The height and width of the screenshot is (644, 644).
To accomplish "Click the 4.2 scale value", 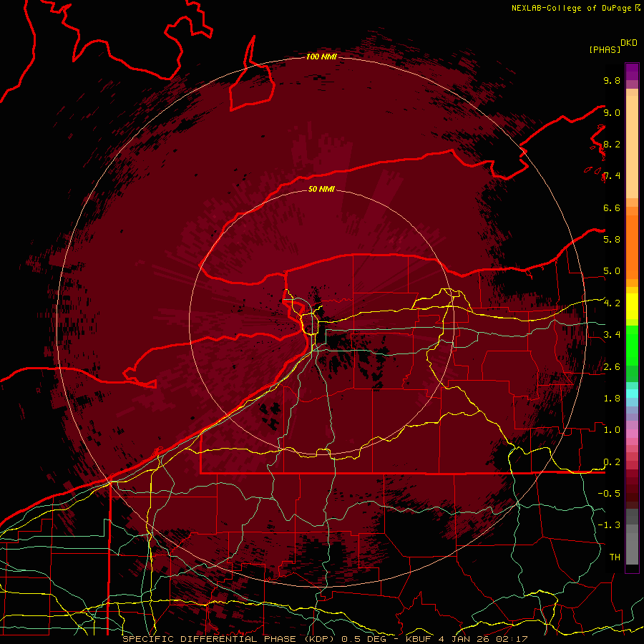I will (612, 303).
